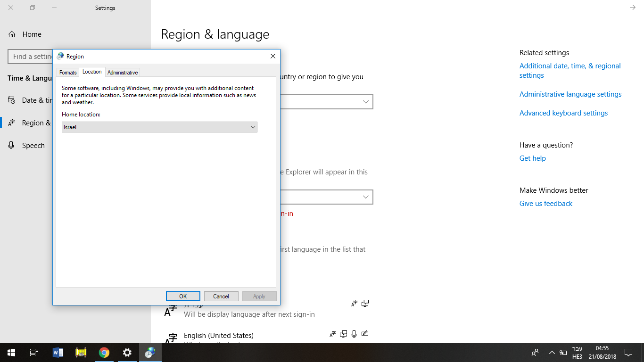Expand the Home location dropdown showing Israel

tap(159, 127)
